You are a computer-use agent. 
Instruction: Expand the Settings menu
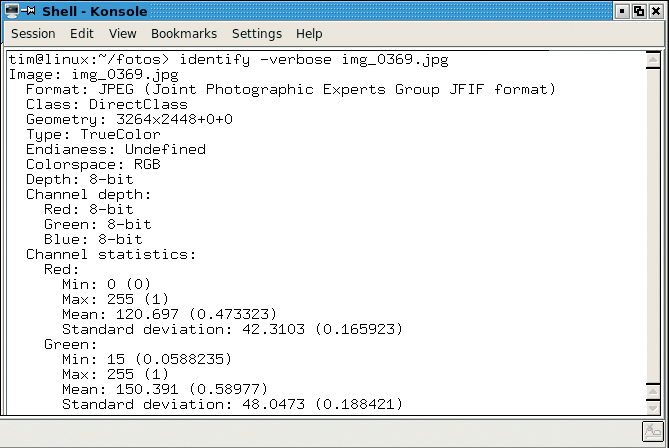pyautogui.click(x=257, y=34)
